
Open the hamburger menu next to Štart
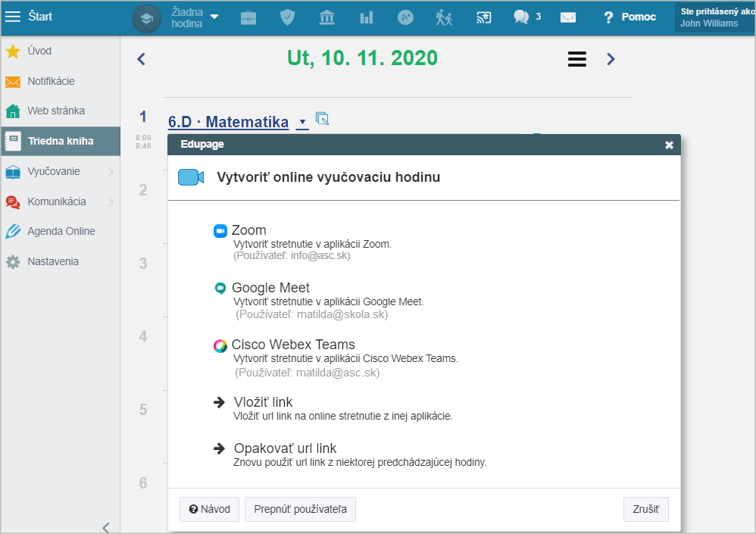click(x=13, y=17)
